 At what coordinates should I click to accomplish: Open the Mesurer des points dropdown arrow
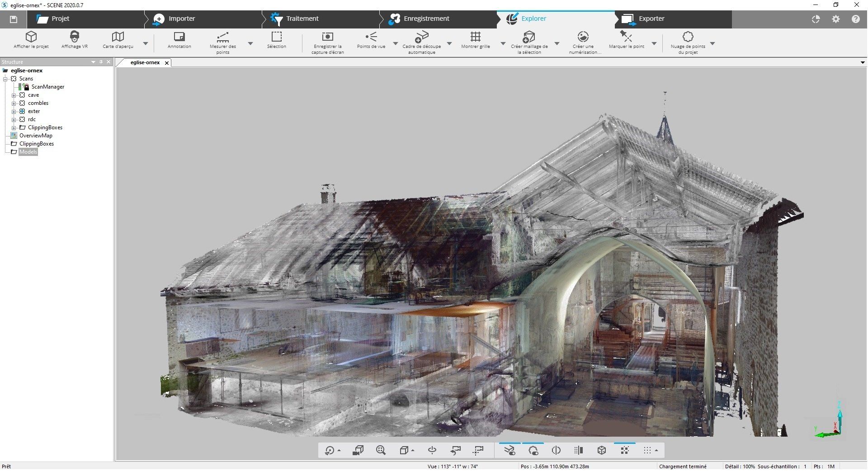point(250,44)
